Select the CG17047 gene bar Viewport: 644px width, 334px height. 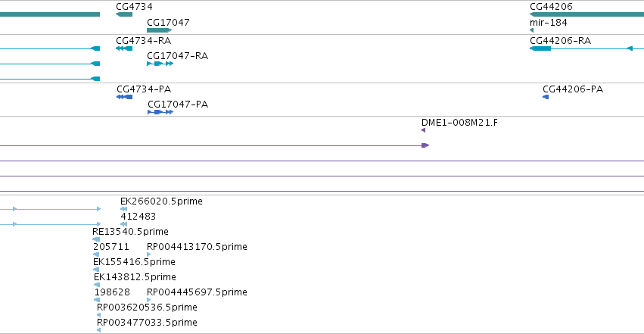(x=160, y=30)
